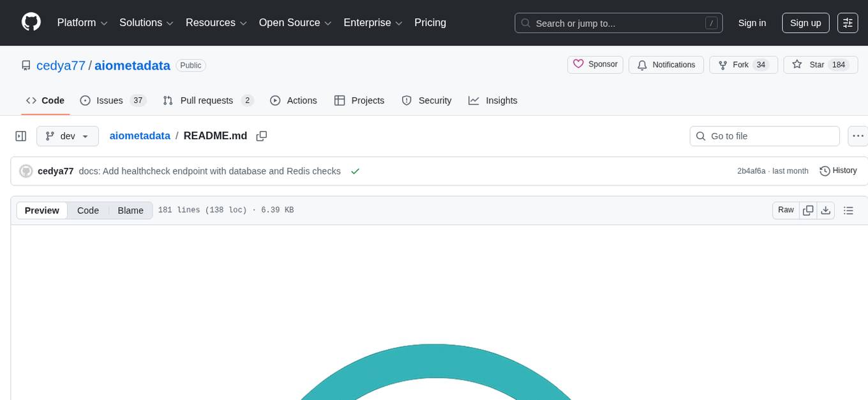The width and height of the screenshot is (868, 400).
Task: Download the raw README.md file
Action: tap(826, 210)
